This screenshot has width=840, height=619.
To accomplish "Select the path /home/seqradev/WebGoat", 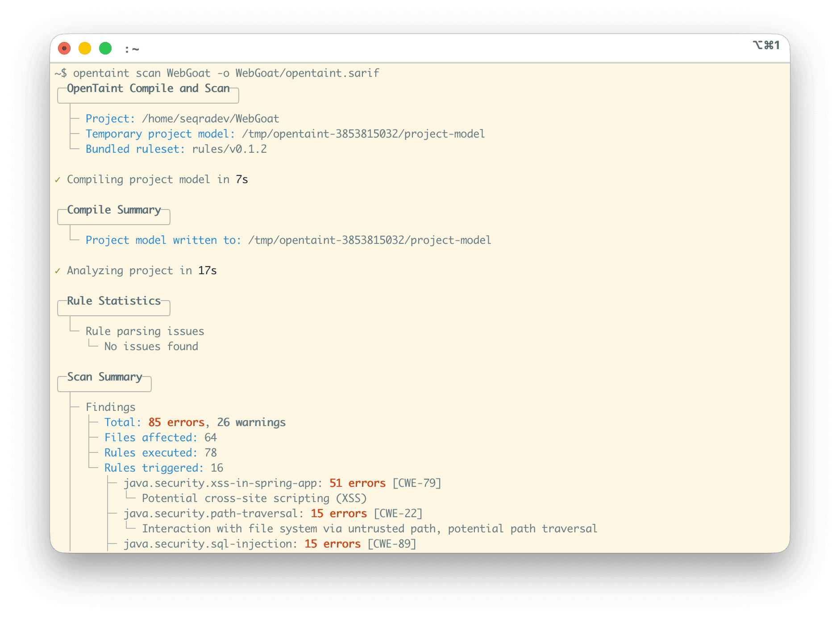I will [211, 119].
